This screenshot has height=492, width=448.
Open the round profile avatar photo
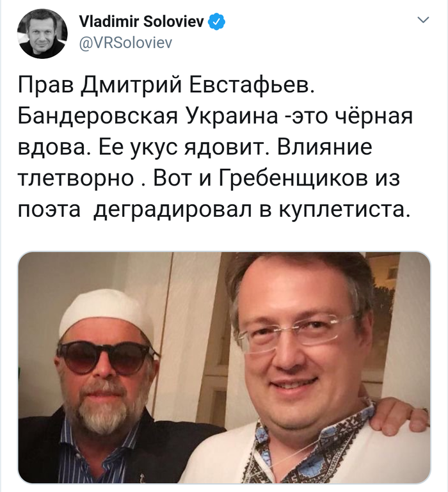pyautogui.click(x=42, y=33)
